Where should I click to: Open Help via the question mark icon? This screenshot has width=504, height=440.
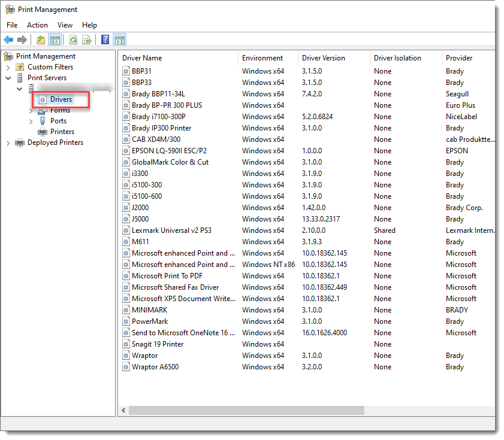pyautogui.click(x=105, y=40)
